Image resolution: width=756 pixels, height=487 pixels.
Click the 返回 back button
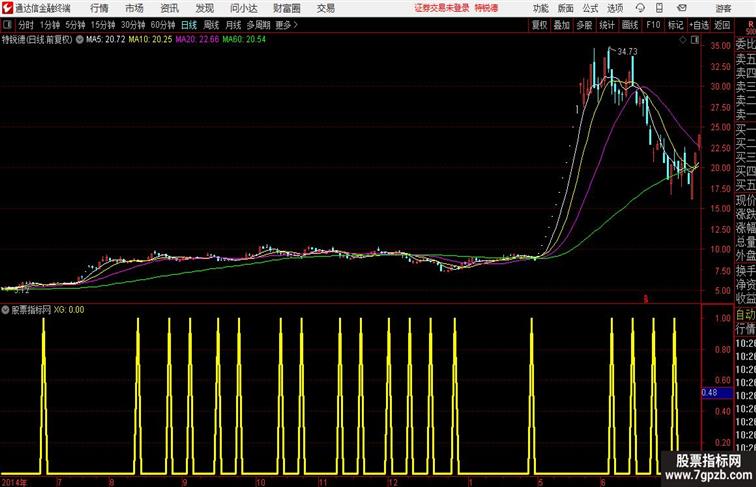tap(722, 25)
